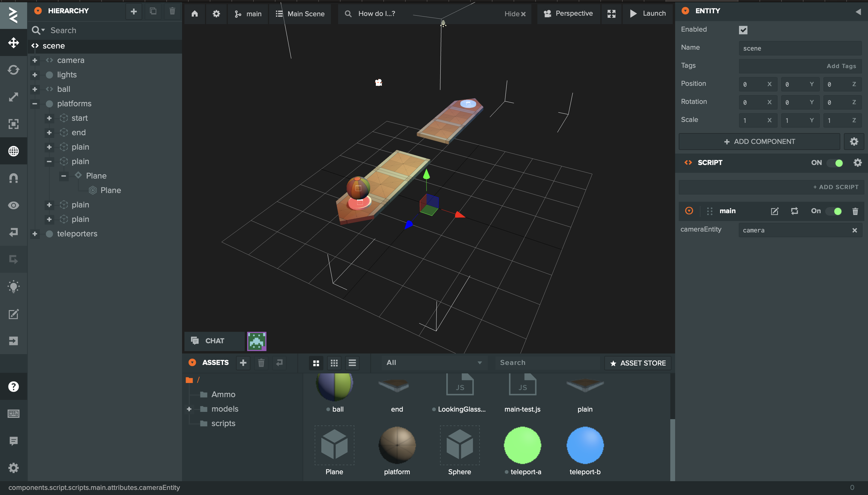Viewport: 868px width, 495px height.
Task: Open the ASSET STORE
Action: click(638, 363)
